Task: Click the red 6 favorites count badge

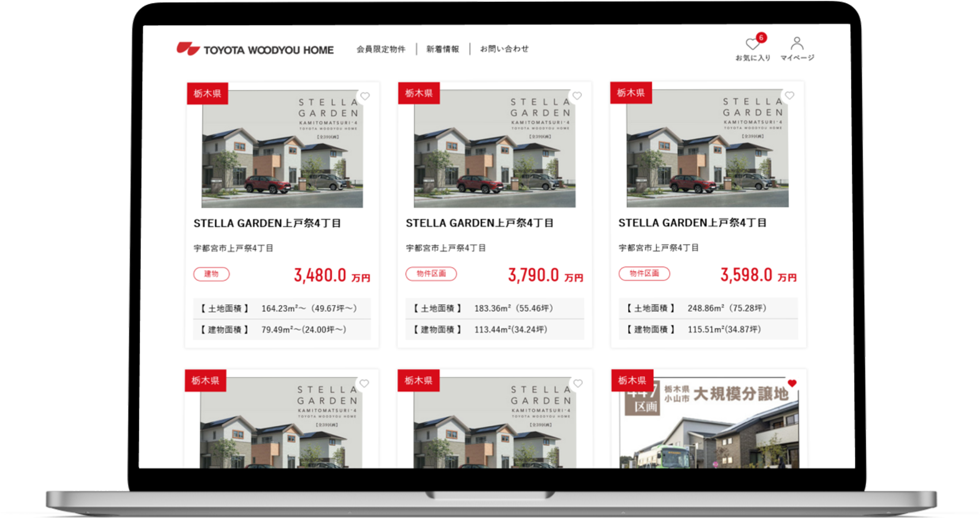Action: [x=761, y=38]
